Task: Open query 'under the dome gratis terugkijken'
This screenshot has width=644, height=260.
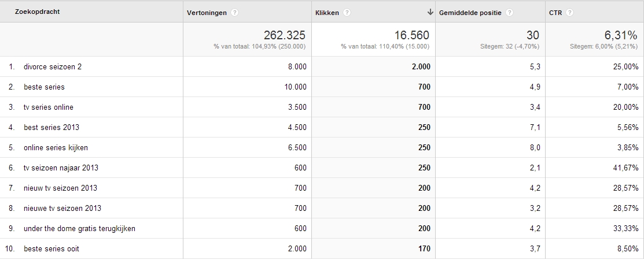Action: 79,228
